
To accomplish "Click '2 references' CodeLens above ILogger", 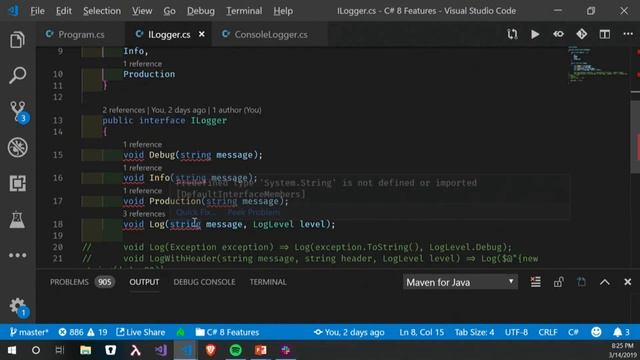I will point(124,110).
